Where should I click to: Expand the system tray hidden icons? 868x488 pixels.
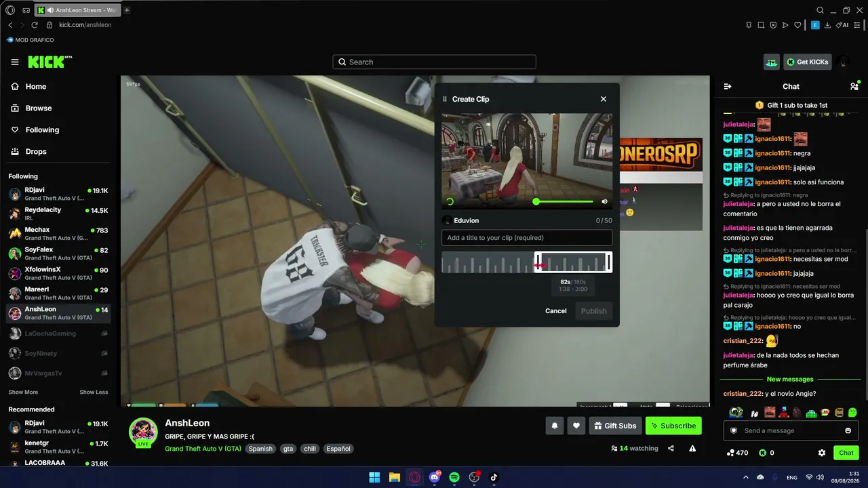[x=746, y=477]
